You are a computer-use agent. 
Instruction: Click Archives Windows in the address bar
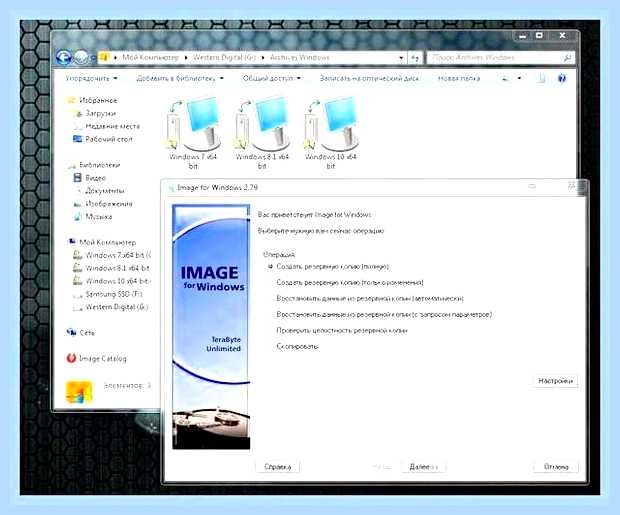tap(300, 58)
